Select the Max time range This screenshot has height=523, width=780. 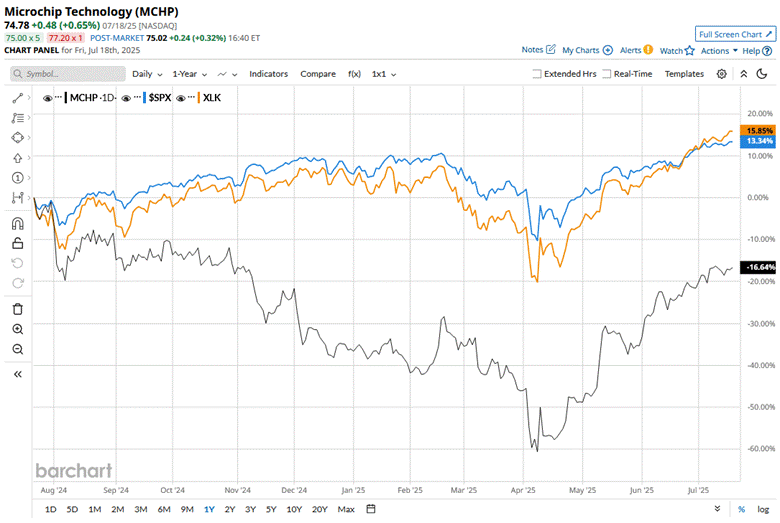point(346,509)
